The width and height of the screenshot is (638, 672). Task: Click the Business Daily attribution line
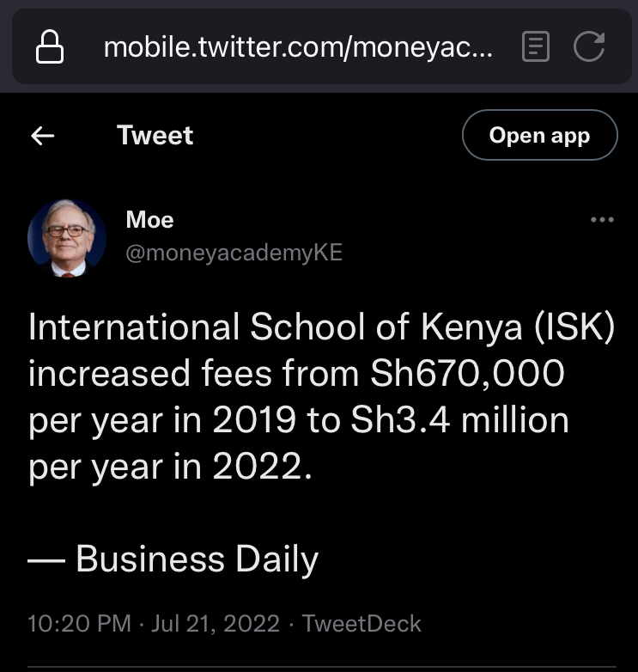click(x=197, y=559)
